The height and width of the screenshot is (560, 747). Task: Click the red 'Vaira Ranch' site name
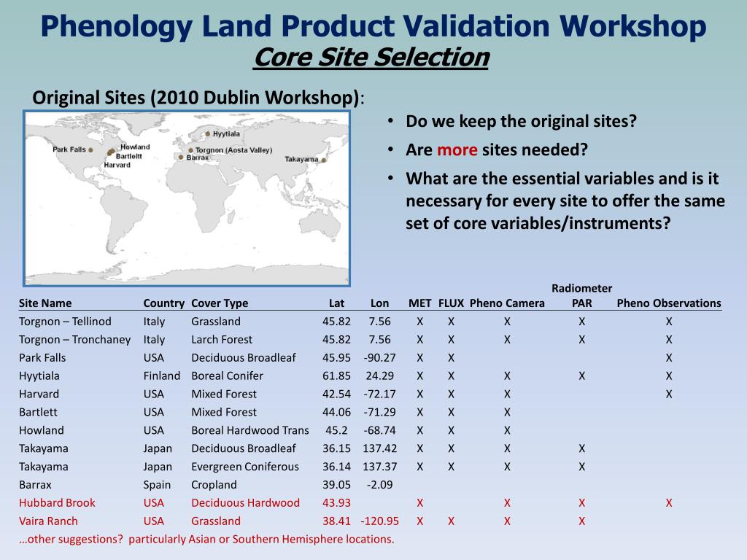pos(48,521)
